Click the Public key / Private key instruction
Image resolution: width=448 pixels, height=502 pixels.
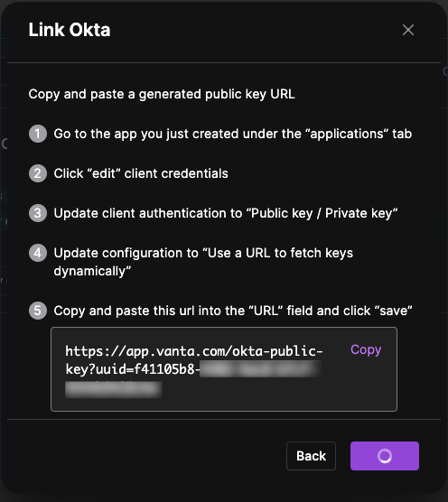tap(226, 213)
